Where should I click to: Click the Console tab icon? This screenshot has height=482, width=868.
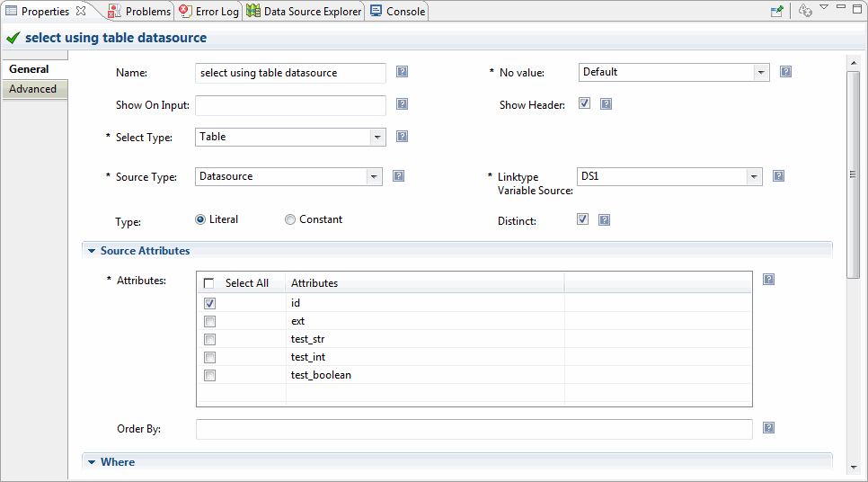tap(376, 11)
